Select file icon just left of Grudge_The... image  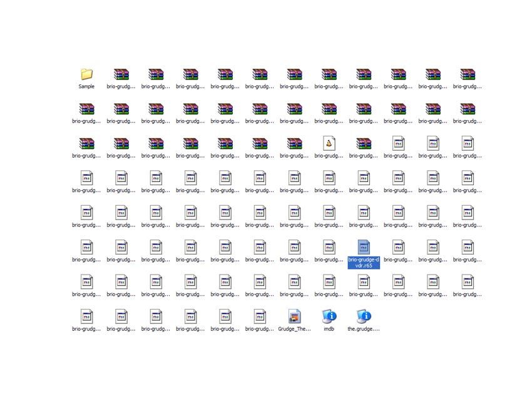pyautogui.click(x=260, y=316)
